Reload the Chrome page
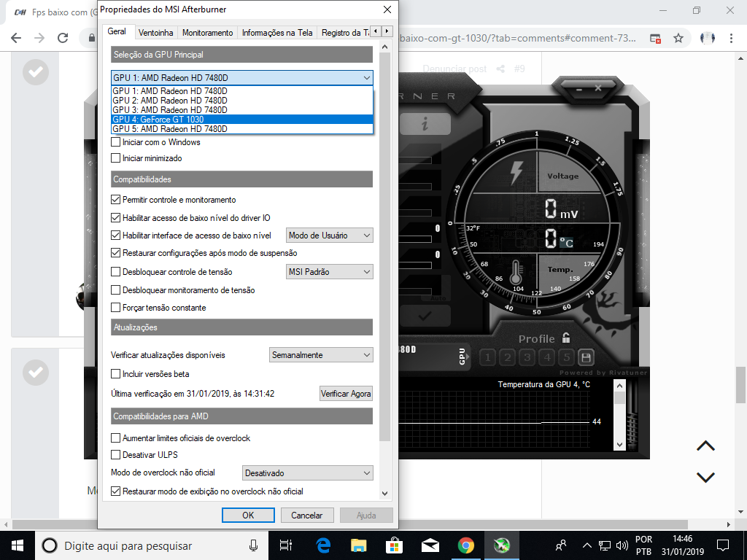The width and height of the screenshot is (747, 560). pos(63,38)
